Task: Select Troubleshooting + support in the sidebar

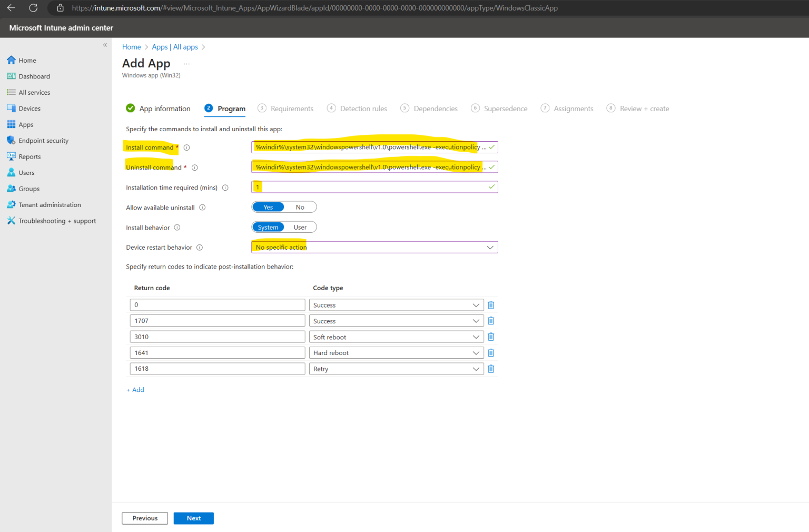Action: [x=57, y=221]
